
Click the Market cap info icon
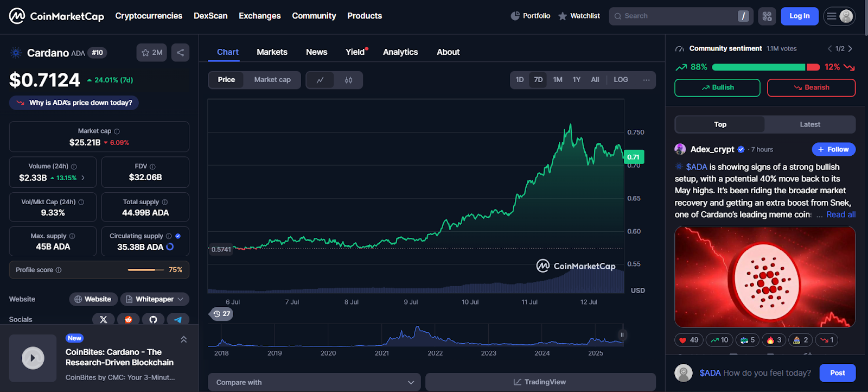(x=117, y=131)
